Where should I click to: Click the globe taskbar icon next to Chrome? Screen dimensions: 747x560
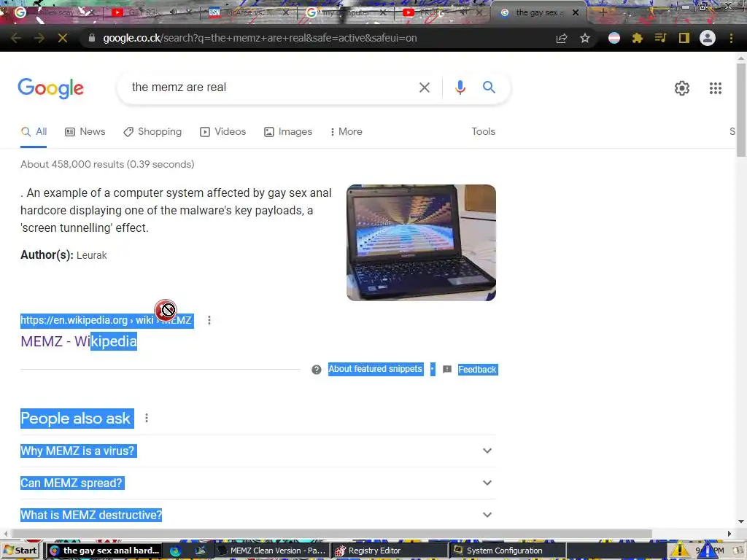175,551
